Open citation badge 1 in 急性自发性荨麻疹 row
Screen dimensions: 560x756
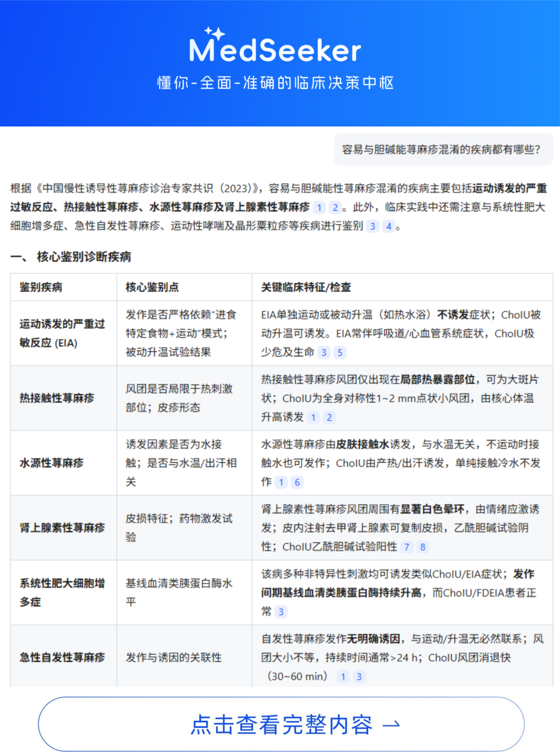(343, 677)
